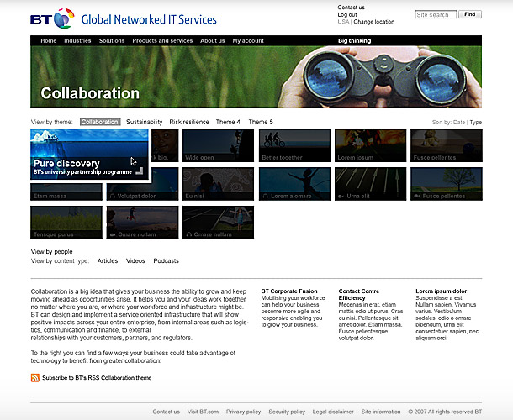Click the Find search button
513x420 pixels.
470,14
